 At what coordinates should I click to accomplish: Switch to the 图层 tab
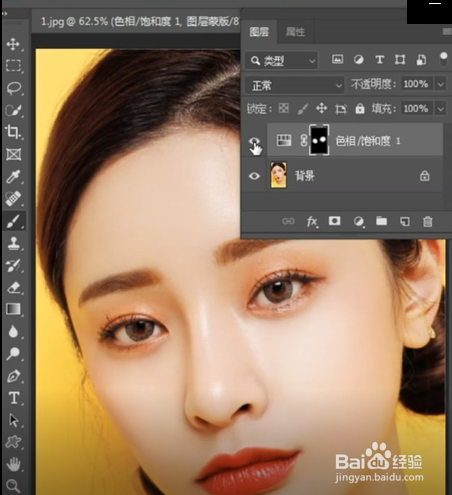[x=259, y=32]
